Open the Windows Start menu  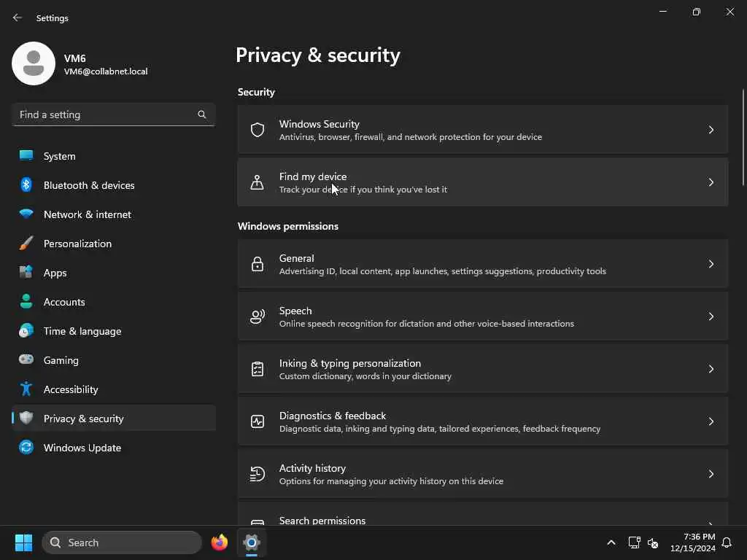point(23,542)
